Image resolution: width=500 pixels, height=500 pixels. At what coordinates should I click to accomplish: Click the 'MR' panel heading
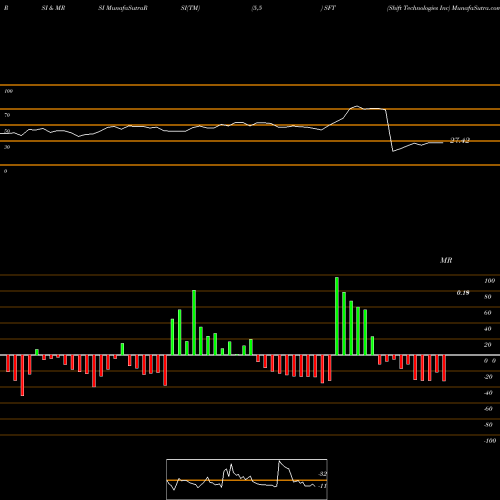pyautogui.click(x=446, y=260)
